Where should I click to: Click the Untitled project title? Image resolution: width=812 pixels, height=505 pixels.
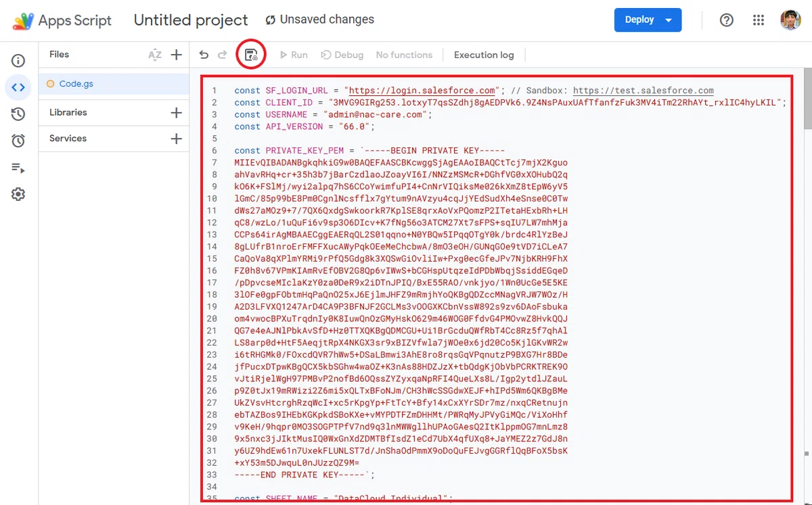click(191, 20)
